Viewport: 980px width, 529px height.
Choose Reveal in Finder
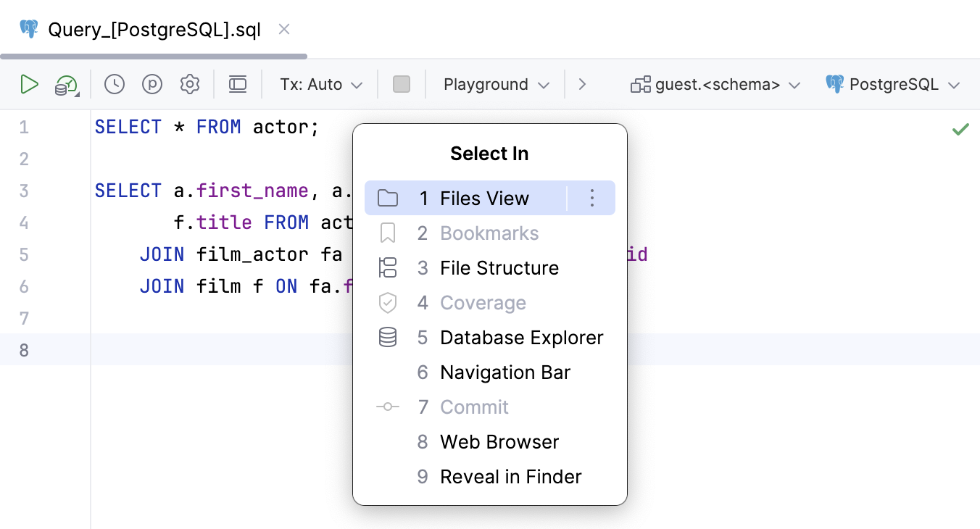pos(510,476)
